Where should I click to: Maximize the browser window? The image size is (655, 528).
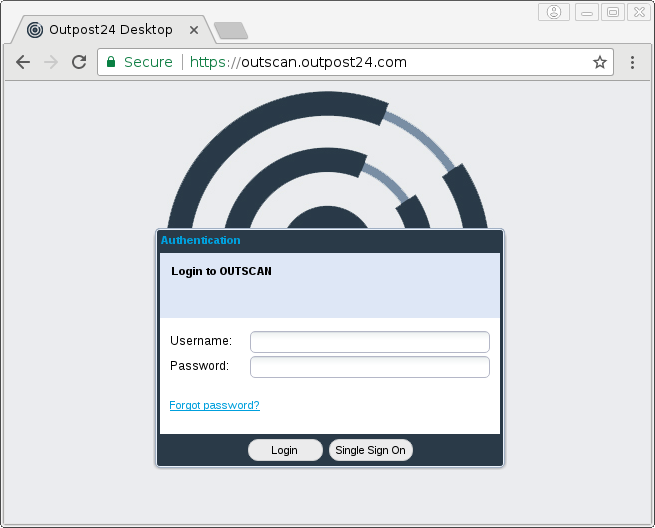pyautogui.click(x=613, y=12)
